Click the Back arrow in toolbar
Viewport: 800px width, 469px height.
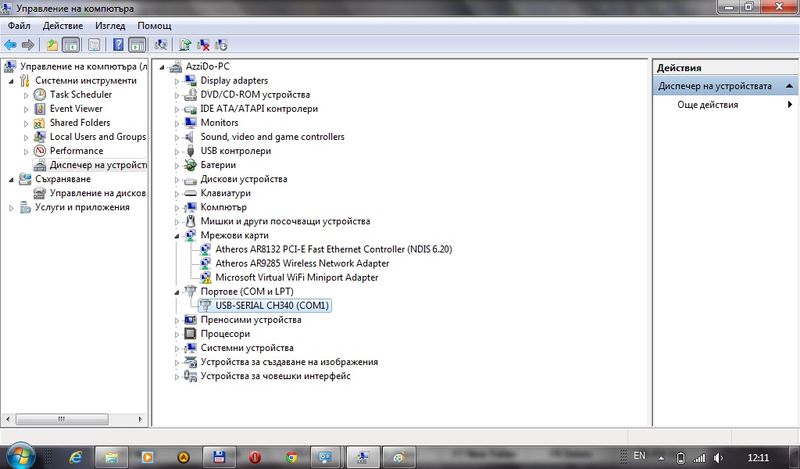coord(10,45)
